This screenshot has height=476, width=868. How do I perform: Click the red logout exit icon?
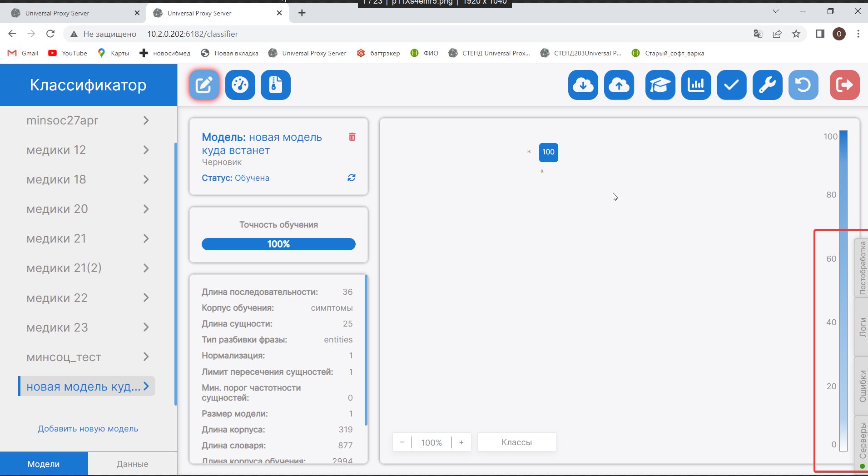(844, 85)
